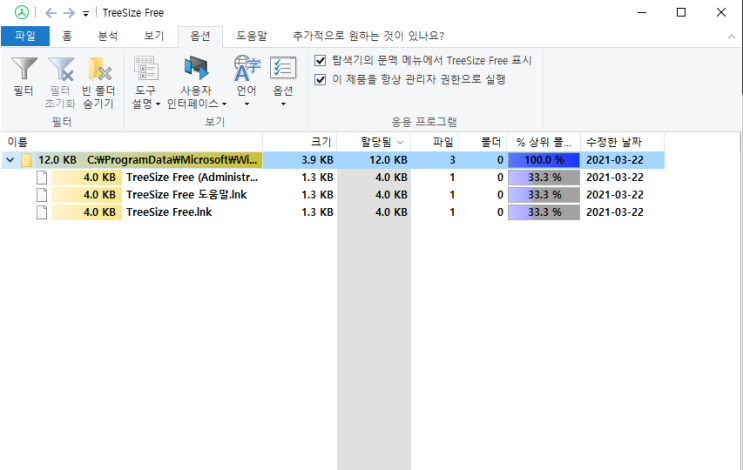Click the 12.0 KB allocated cell
The height and width of the screenshot is (470, 743).
(x=388, y=160)
